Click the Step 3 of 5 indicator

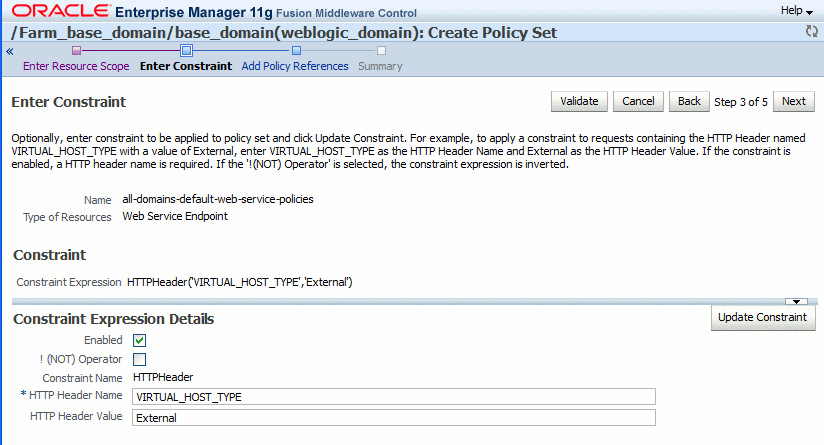741,102
